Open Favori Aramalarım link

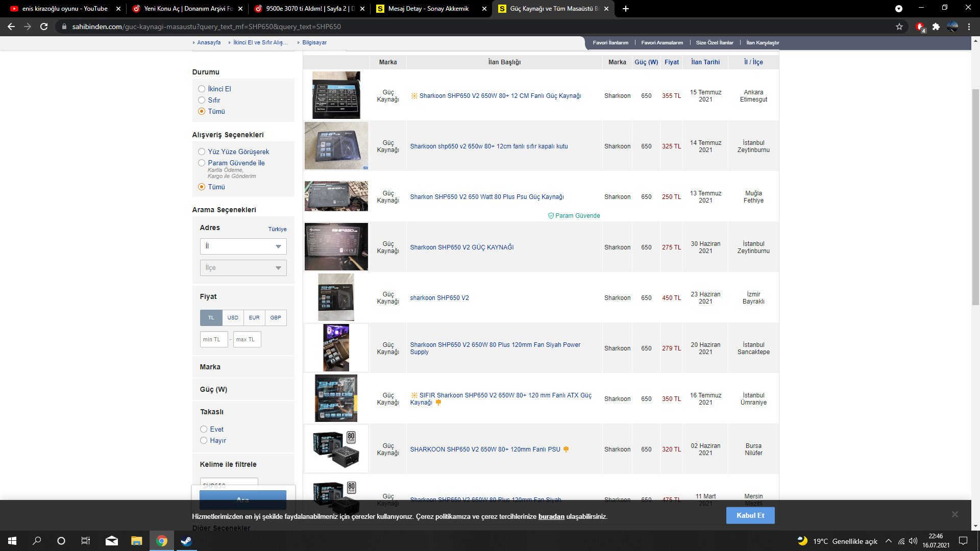pyautogui.click(x=662, y=43)
